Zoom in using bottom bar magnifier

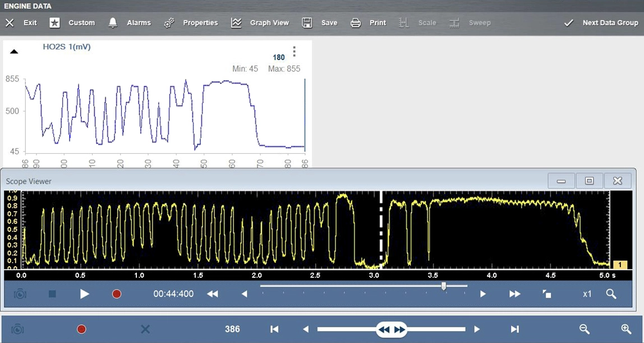[627, 329]
